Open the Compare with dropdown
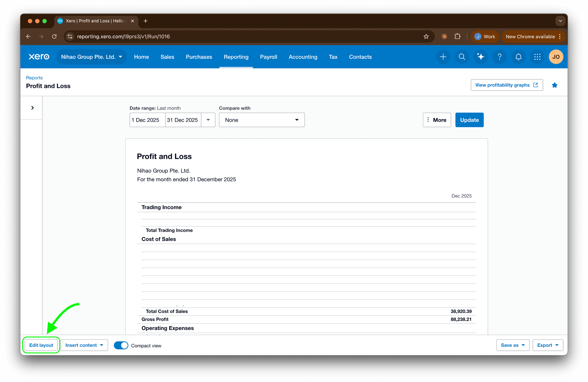Image resolution: width=588 pixels, height=382 pixels. click(262, 120)
